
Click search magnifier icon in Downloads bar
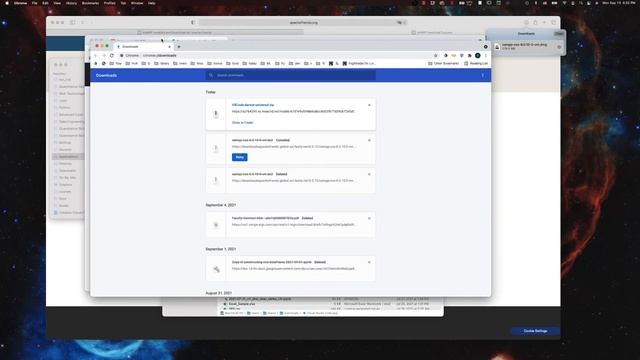[211, 75]
